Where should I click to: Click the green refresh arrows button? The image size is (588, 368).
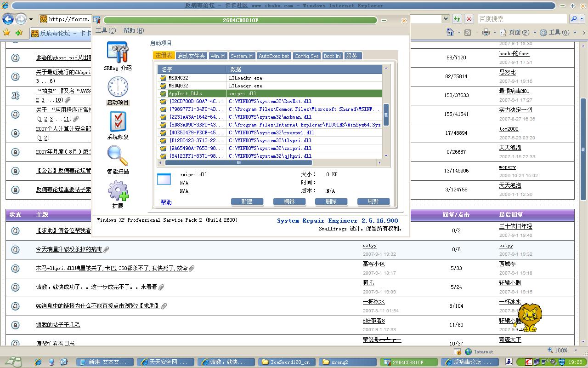click(x=457, y=19)
